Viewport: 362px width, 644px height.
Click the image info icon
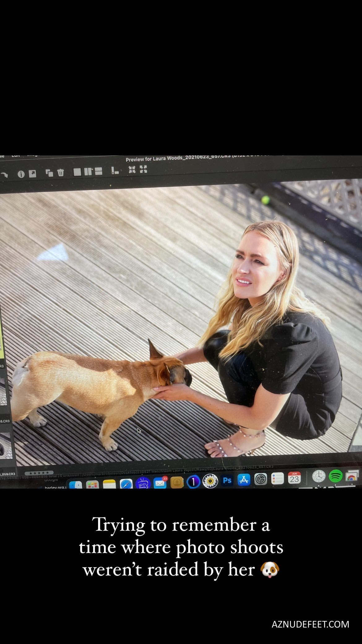21,174
